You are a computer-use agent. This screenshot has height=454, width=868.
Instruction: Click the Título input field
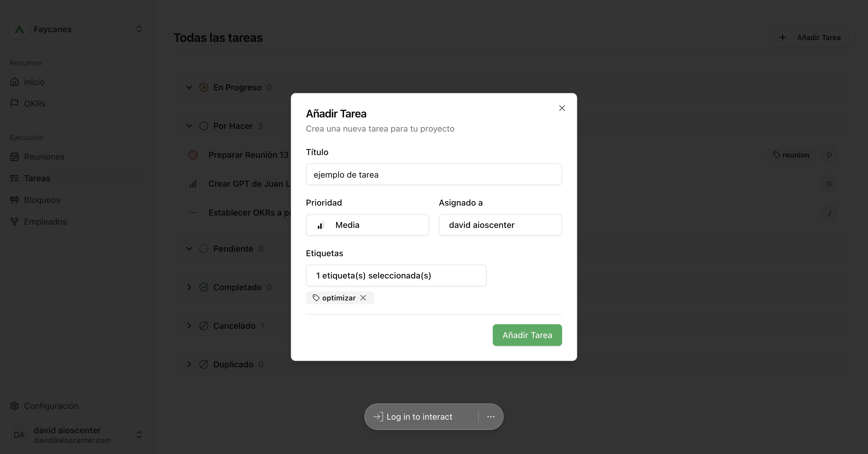(x=434, y=174)
